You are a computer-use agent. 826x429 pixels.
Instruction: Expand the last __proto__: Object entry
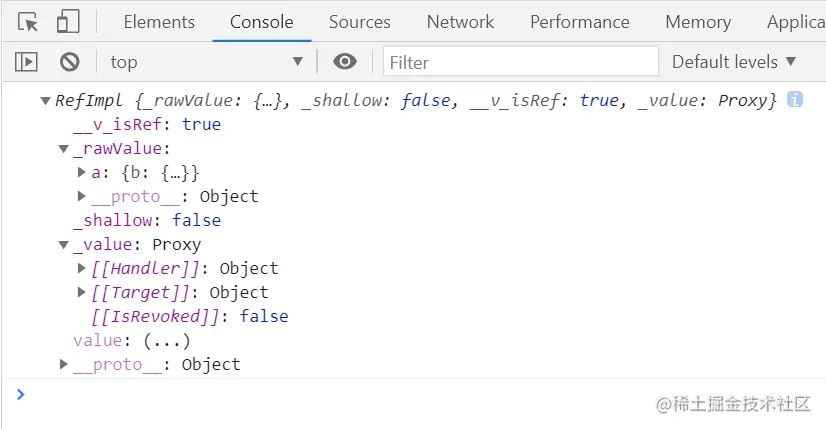pos(64,365)
